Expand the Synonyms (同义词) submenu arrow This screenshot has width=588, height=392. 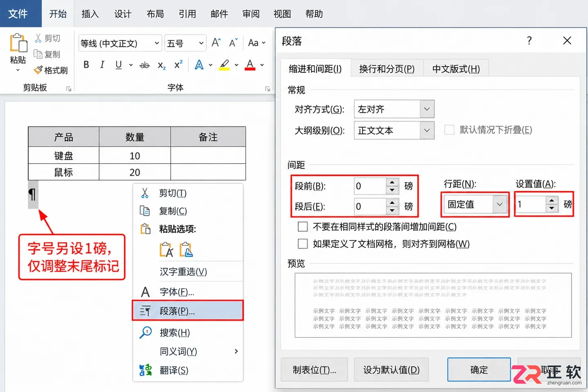pyautogui.click(x=236, y=351)
